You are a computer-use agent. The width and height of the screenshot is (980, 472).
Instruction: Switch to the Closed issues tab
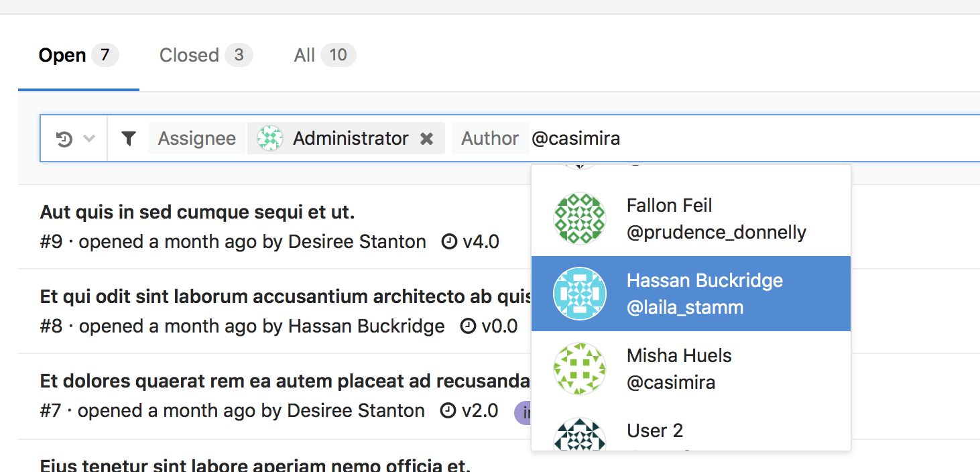point(205,55)
